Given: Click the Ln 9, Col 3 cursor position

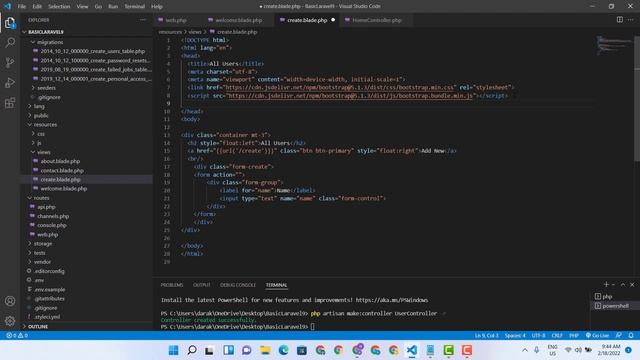Looking at the screenshot, I should [x=487, y=336].
